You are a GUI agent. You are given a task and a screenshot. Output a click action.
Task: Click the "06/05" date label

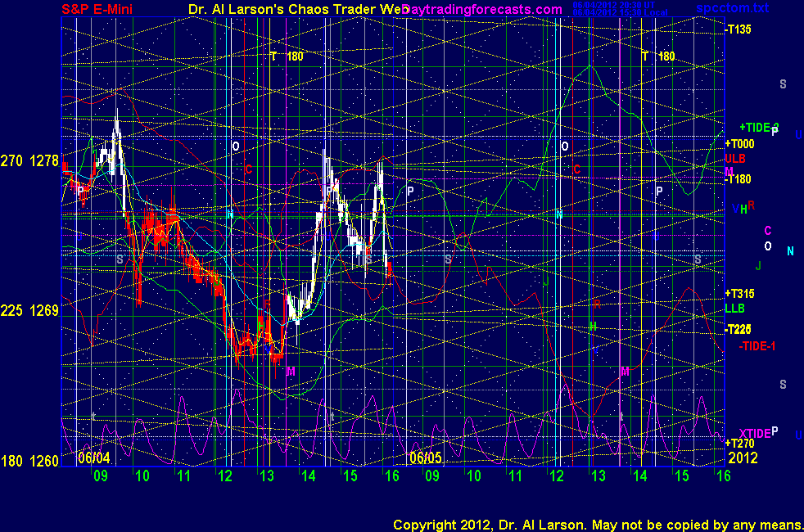(426, 458)
